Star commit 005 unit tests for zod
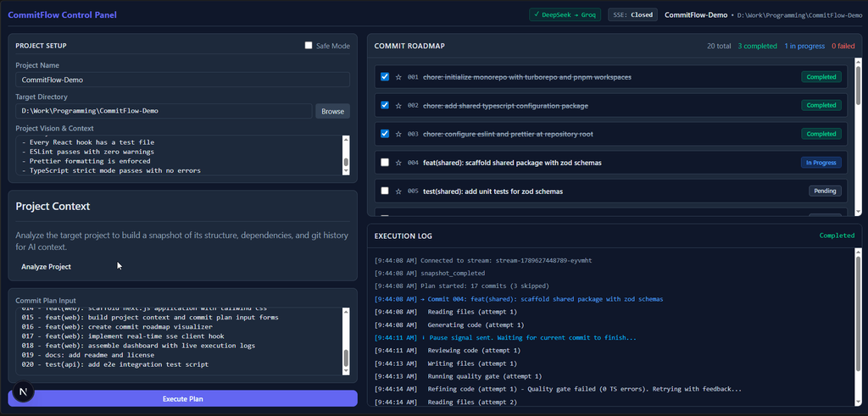The image size is (868, 416). [x=398, y=191]
